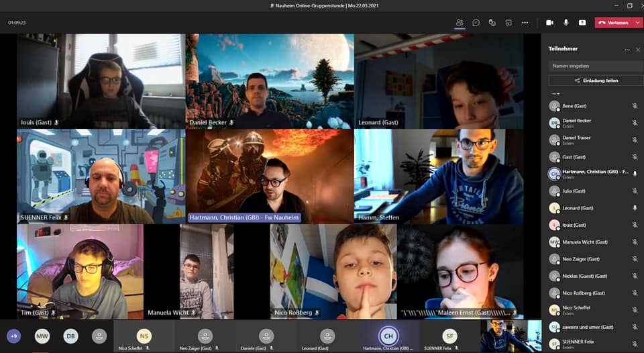Open the meeting chat icon
The width and height of the screenshot is (644, 353).
pyautogui.click(x=476, y=22)
